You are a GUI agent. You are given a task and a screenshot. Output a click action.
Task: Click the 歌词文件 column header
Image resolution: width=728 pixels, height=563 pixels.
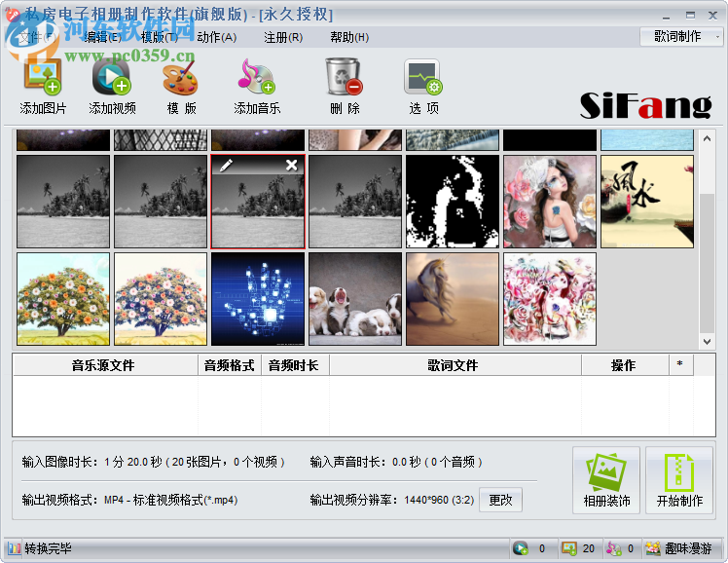tap(455, 365)
